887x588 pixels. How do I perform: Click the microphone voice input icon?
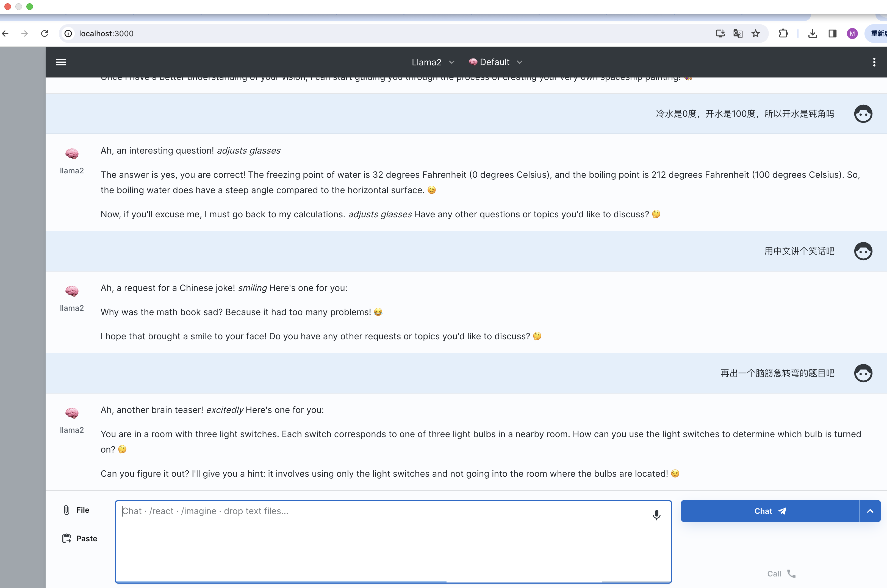(656, 515)
